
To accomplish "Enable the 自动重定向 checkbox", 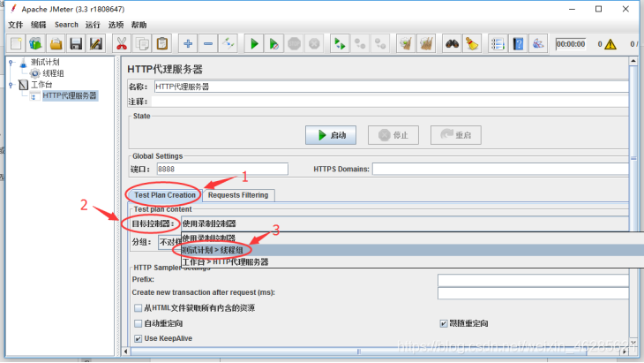I will (x=138, y=323).
